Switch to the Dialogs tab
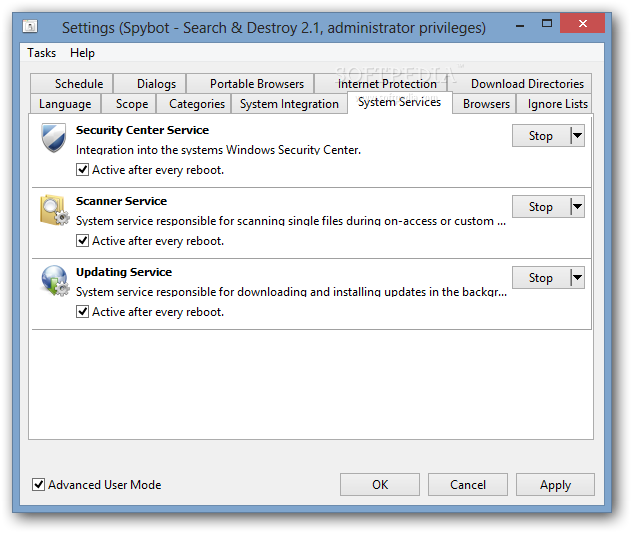Screen dimensions: 632x533 click(150, 83)
